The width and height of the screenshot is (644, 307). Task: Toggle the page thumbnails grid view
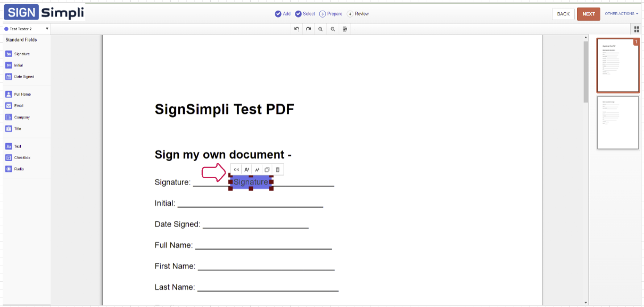(637, 29)
